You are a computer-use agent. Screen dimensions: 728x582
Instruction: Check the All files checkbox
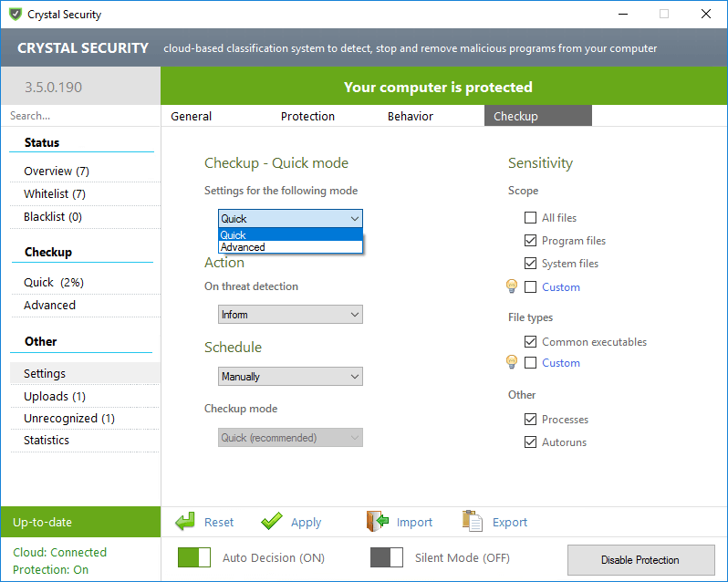click(530, 218)
